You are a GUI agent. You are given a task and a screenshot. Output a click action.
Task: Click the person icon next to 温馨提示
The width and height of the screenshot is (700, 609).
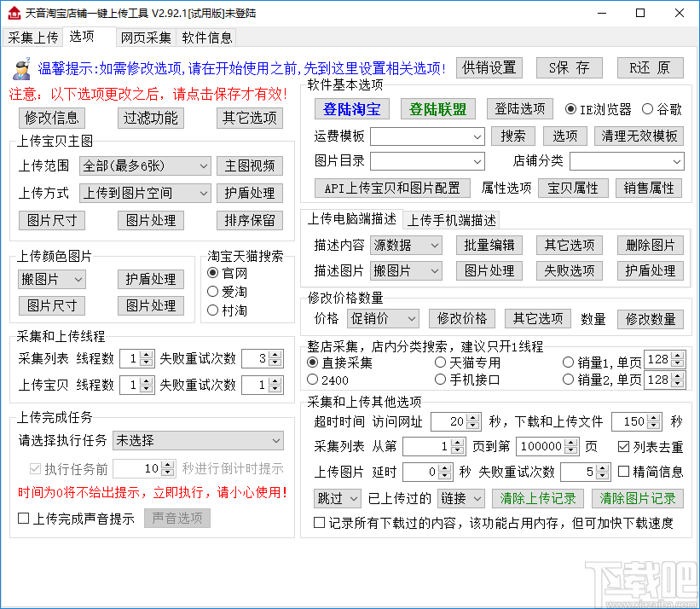tap(23, 69)
